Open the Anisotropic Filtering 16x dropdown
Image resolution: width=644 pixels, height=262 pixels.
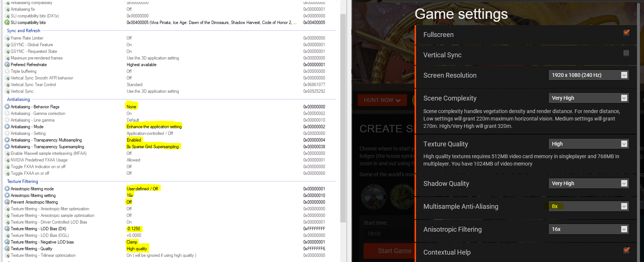(589, 229)
